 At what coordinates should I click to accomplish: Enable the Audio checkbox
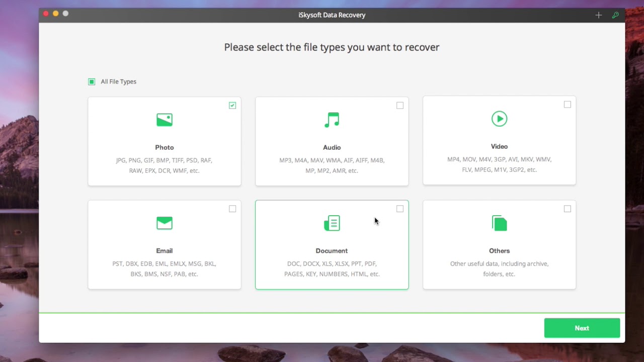click(x=400, y=105)
